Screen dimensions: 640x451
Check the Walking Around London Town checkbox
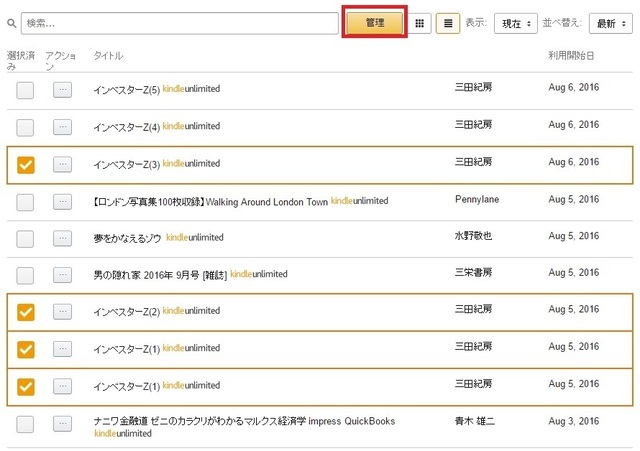(25, 202)
